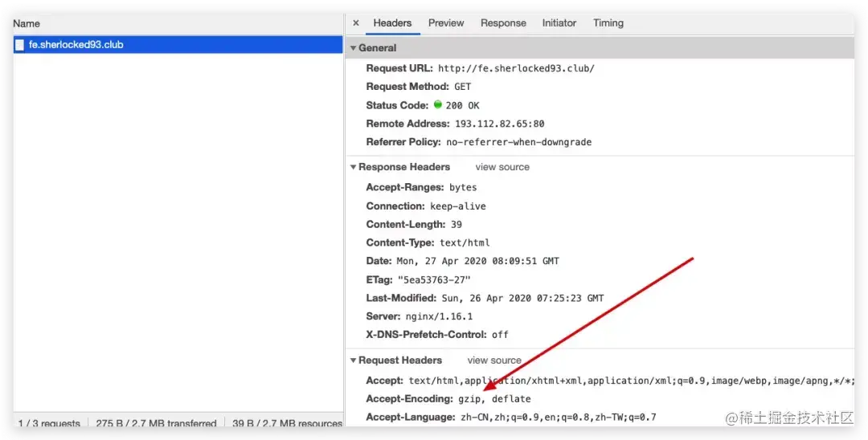Click the Status Code label
The height and width of the screenshot is (440, 868).
(398, 105)
